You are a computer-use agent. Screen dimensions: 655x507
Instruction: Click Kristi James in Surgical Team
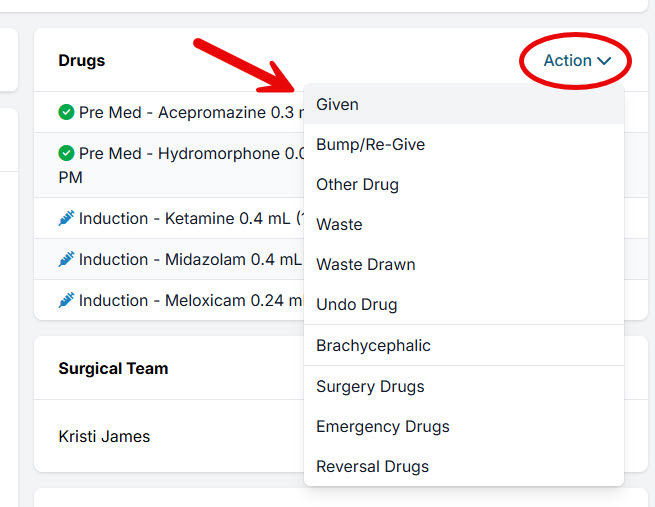pos(104,436)
